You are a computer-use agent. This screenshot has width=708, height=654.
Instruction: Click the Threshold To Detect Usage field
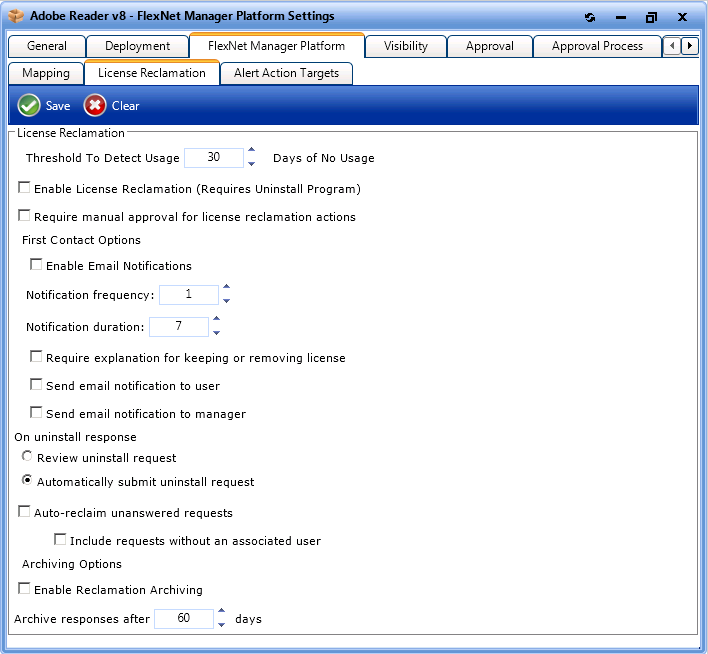click(x=214, y=158)
